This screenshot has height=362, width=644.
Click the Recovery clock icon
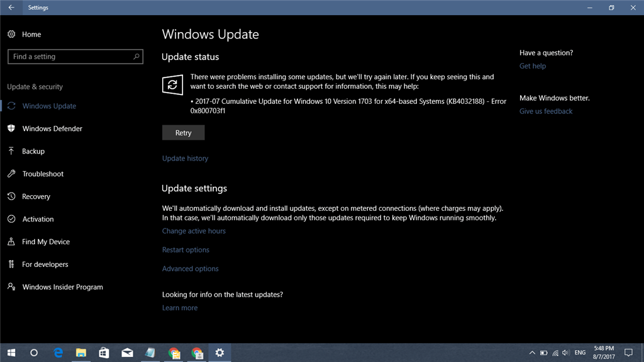[11, 196]
